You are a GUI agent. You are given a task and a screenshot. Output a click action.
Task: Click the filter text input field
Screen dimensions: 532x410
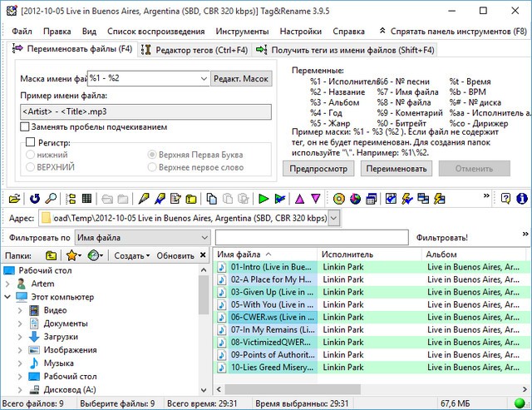[x=311, y=238]
